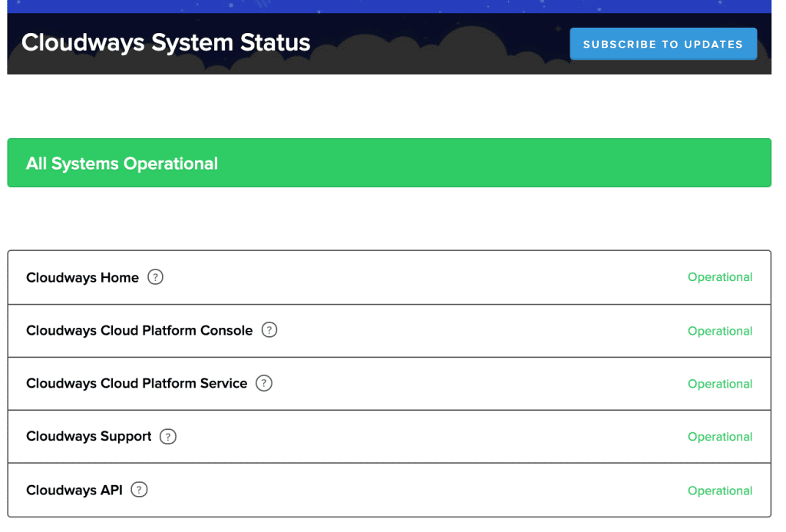Click Operational status in Cloudways Support row
Viewport: 786px width, 532px height.
pyautogui.click(x=720, y=437)
